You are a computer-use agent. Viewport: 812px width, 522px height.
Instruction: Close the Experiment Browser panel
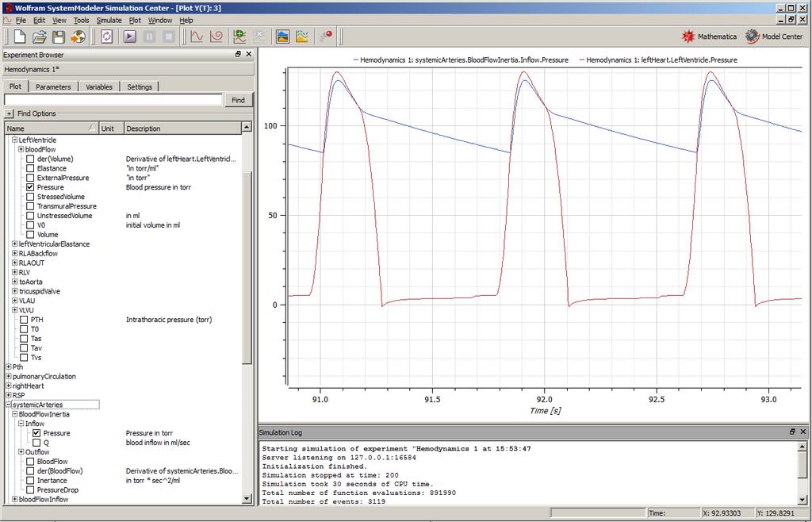pos(248,55)
